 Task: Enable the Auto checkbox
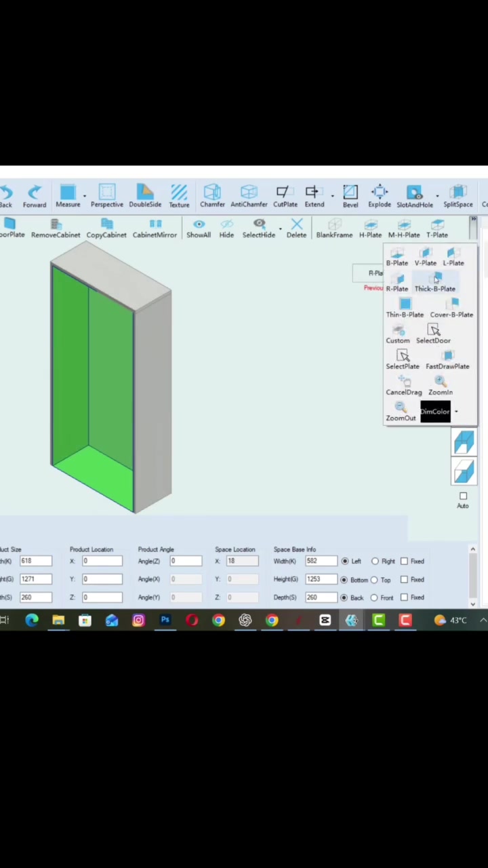coord(463,496)
